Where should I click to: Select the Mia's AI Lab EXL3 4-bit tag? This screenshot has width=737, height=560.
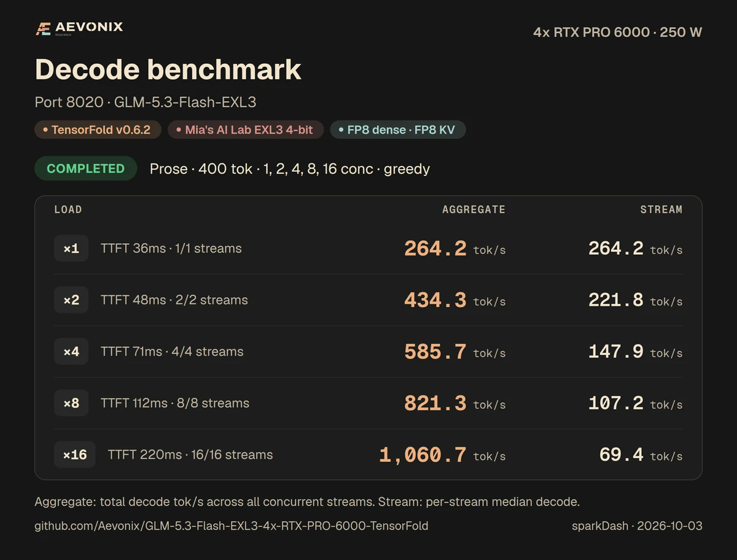click(246, 130)
